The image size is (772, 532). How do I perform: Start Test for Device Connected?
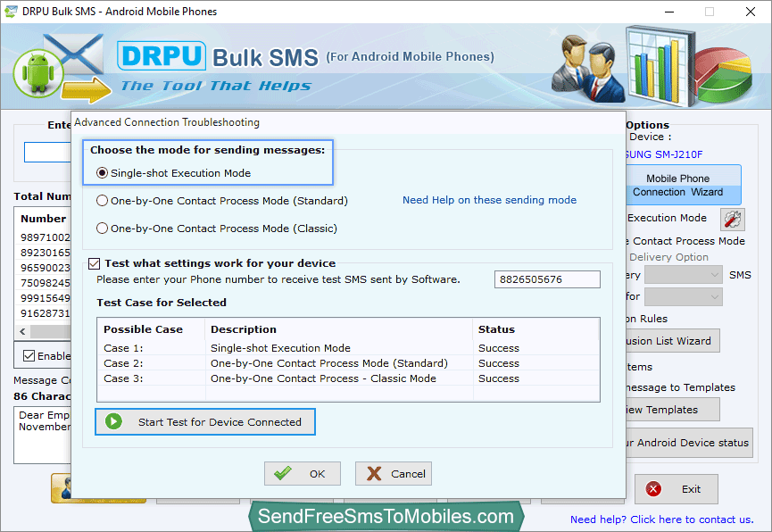205,421
